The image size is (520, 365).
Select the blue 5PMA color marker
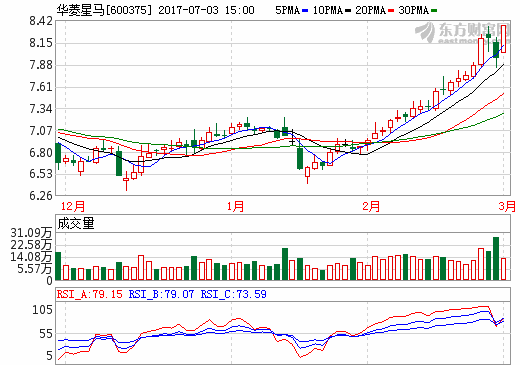(305, 11)
